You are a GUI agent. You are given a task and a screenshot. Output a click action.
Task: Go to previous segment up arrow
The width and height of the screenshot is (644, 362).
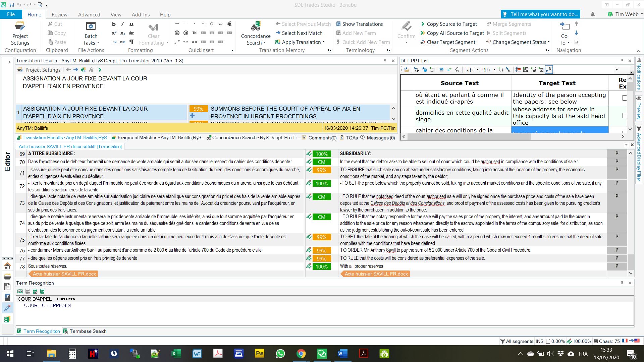[576, 24]
